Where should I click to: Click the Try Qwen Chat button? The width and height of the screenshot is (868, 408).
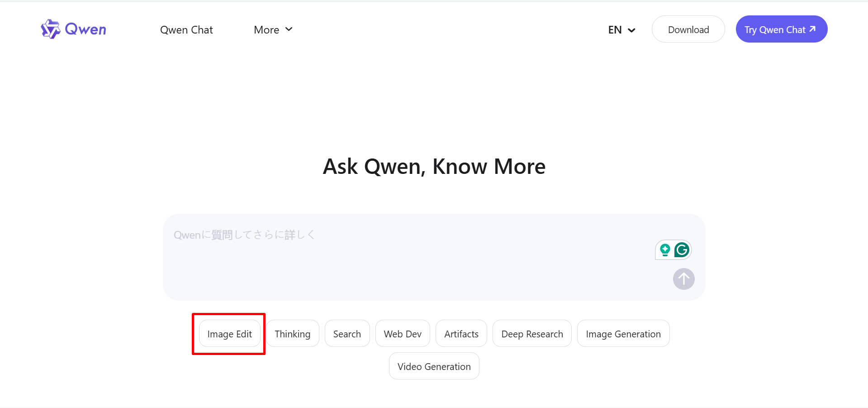782,29
